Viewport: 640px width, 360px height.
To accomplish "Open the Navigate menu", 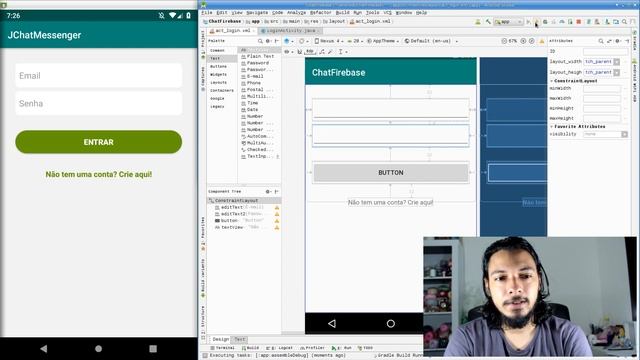I will point(257,13).
